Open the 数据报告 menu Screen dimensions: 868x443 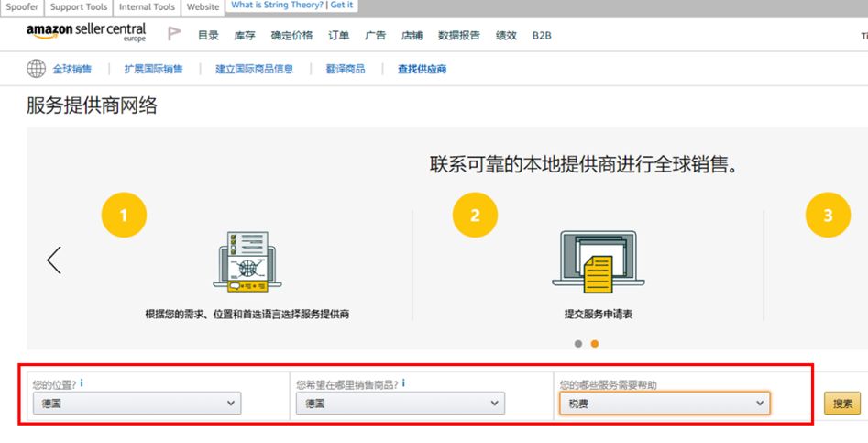point(458,36)
